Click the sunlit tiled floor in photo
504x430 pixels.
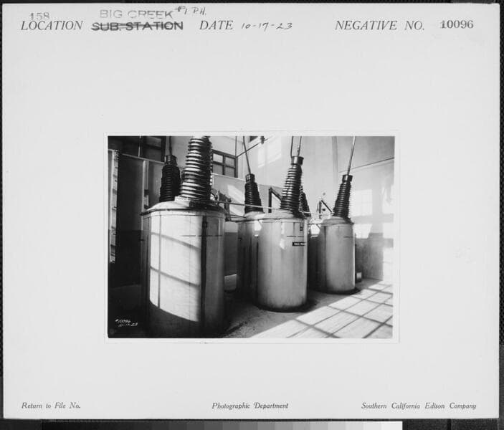pos(344,315)
